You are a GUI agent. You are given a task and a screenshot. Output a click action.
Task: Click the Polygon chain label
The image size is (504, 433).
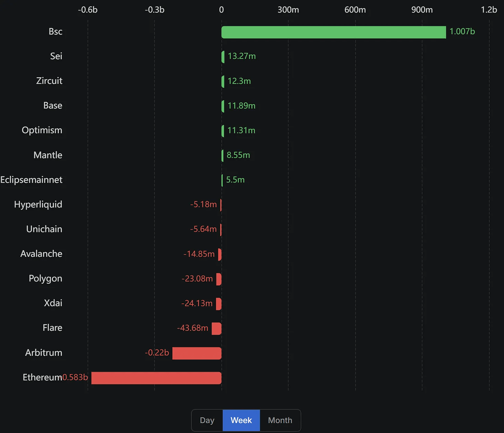pos(45,279)
